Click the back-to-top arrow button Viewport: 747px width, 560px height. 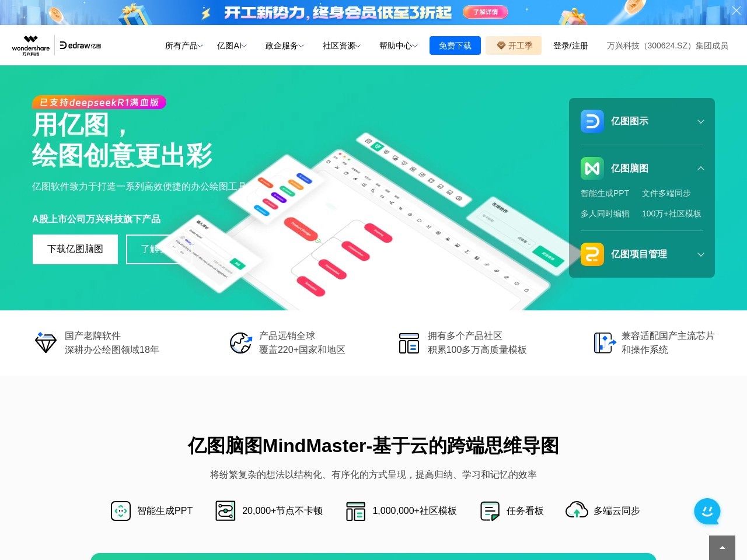(722, 548)
